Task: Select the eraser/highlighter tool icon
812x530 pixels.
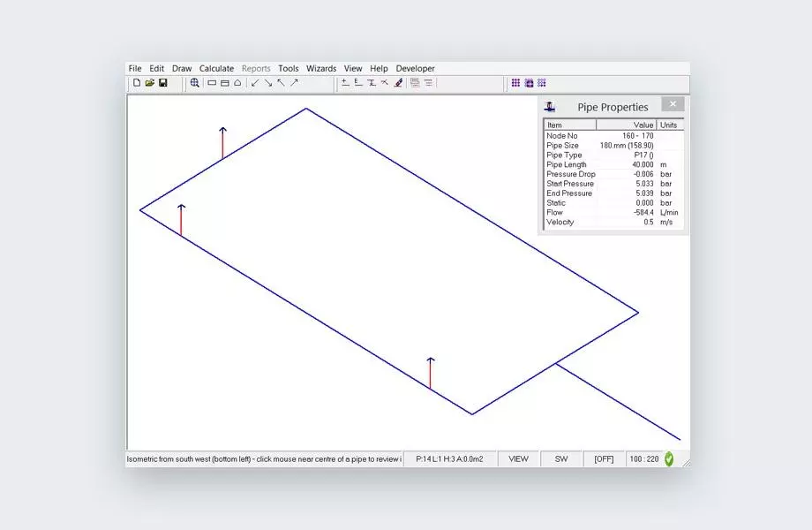Action: click(398, 83)
